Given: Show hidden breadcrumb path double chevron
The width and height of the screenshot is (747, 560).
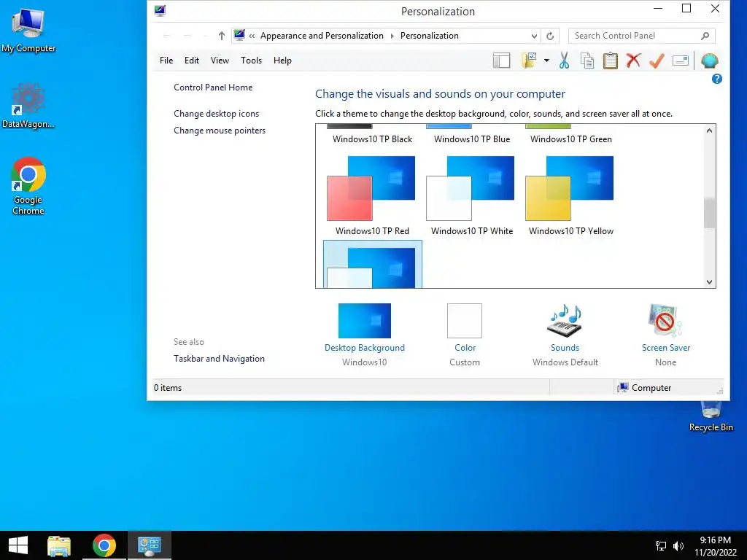Looking at the screenshot, I should (x=252, y=36).
